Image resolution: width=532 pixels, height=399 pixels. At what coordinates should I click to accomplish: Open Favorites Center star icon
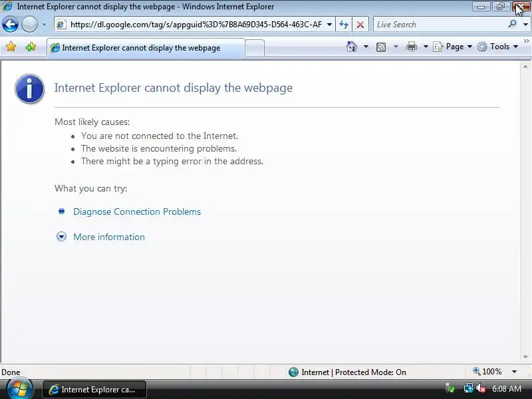tap(11, 47)
